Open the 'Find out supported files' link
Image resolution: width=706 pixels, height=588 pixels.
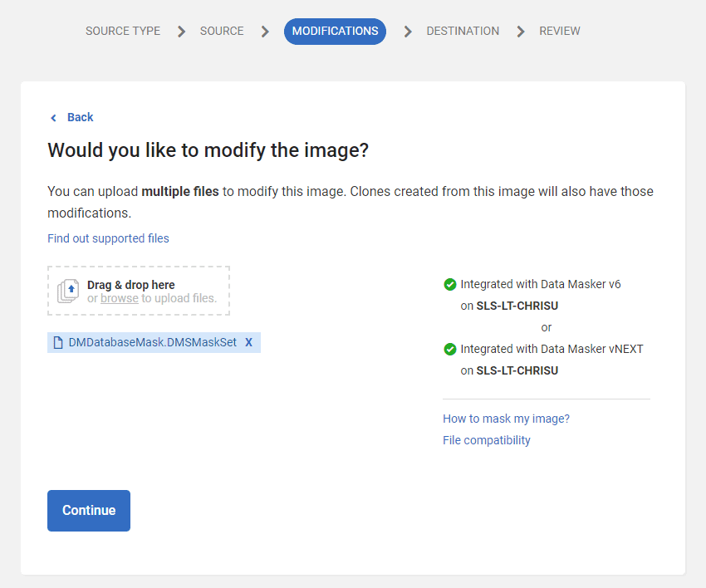[x=108, y=238]
